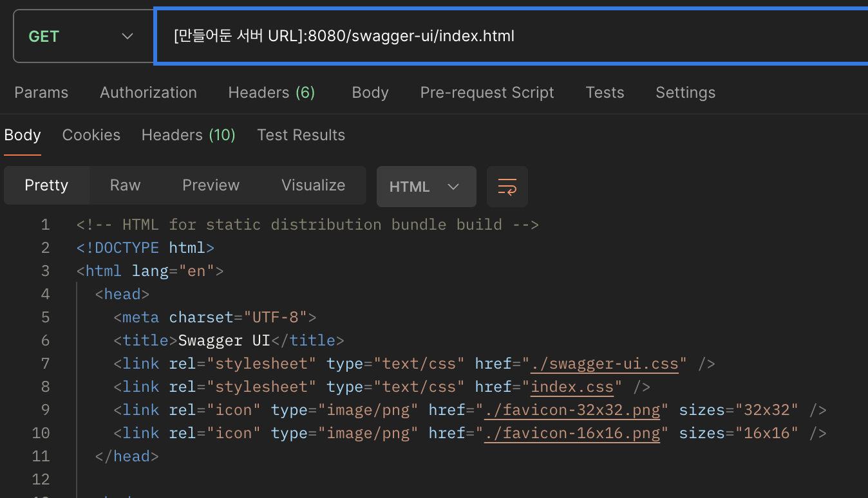This screenshot has width=868, height=498.
Task: View response Headers (10) tab
Action: (188, 135)
